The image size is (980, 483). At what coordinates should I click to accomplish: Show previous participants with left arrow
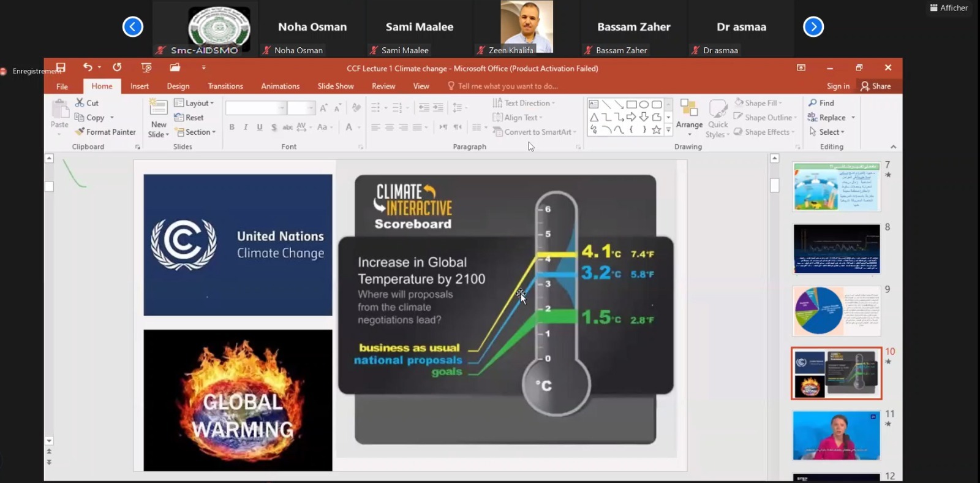133,26
